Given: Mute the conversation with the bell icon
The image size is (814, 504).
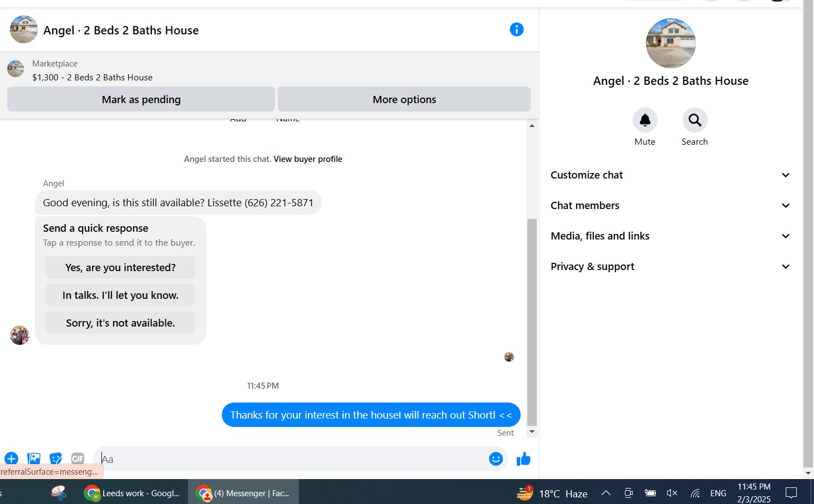Looking at the screenshot, I should coord(645,120).
